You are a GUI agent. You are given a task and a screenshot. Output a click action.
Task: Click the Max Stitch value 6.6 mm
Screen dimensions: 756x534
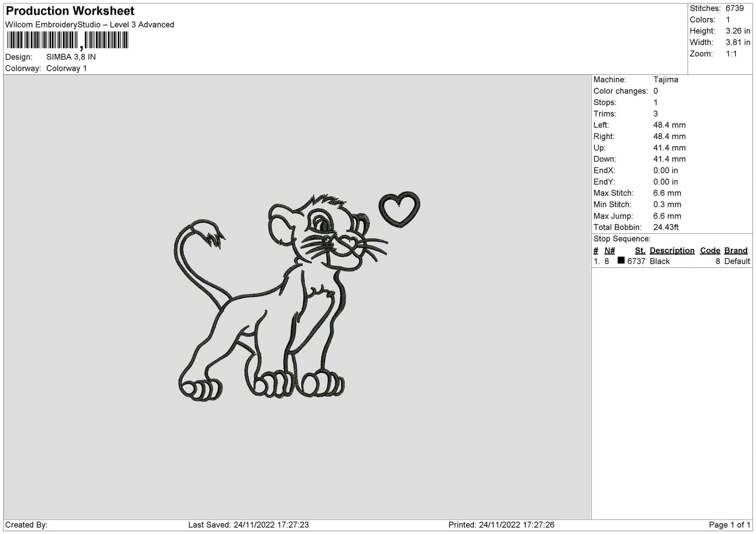point(667,194)
